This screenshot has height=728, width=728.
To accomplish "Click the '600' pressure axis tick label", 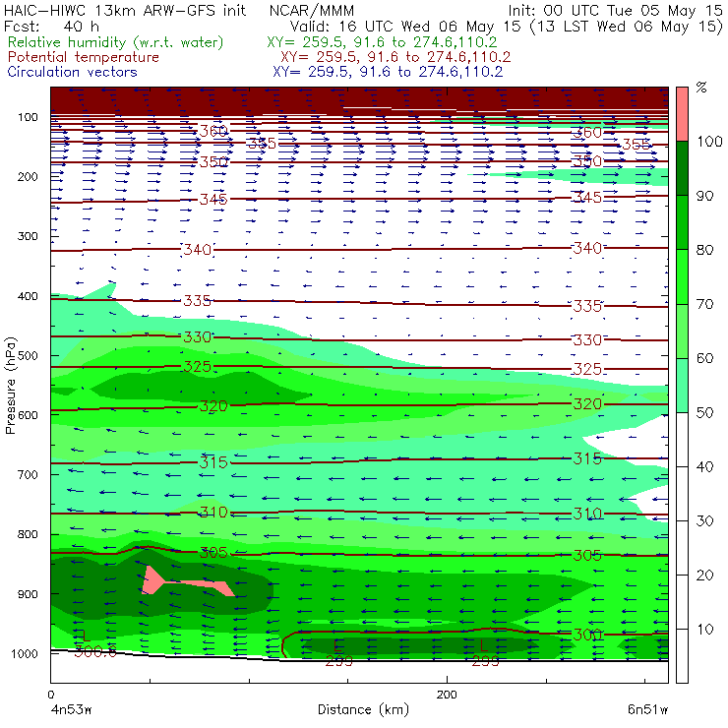I will [28, 415].
